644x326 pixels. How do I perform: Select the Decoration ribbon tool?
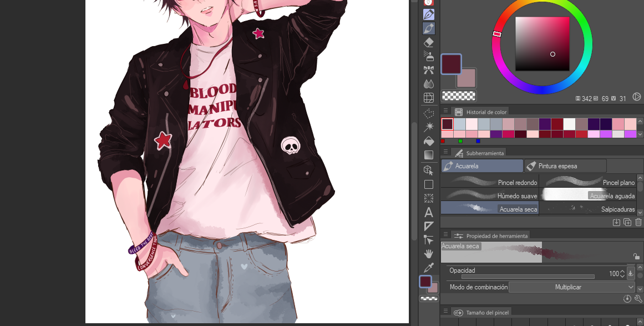coord(428,71)
